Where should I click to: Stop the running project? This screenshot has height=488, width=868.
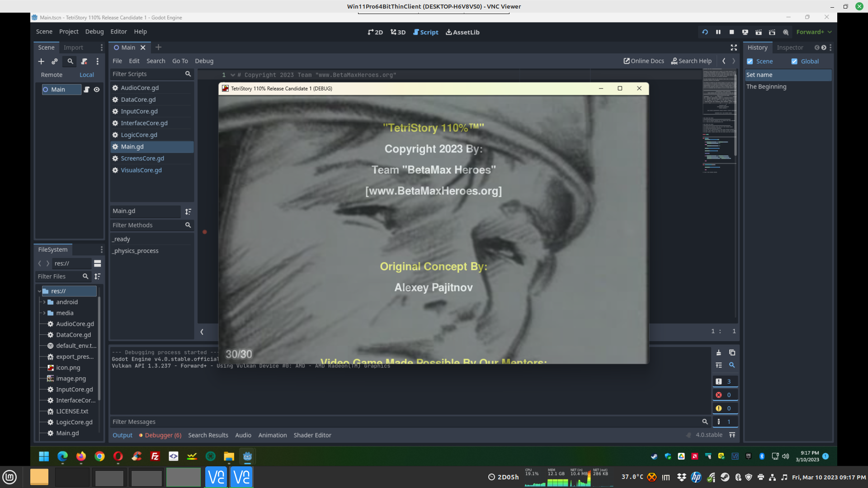point(731,32)
